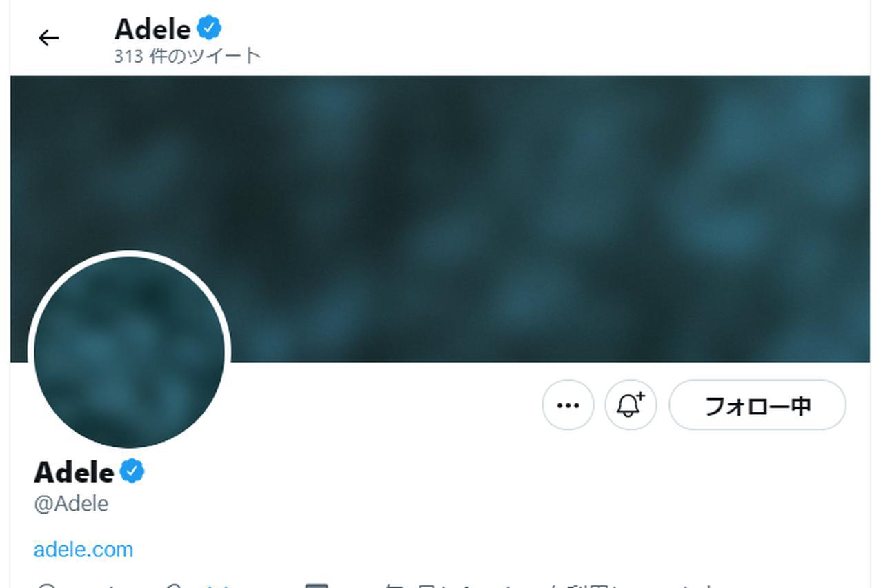Toggle the フォロー中 following button

[757, 405]
